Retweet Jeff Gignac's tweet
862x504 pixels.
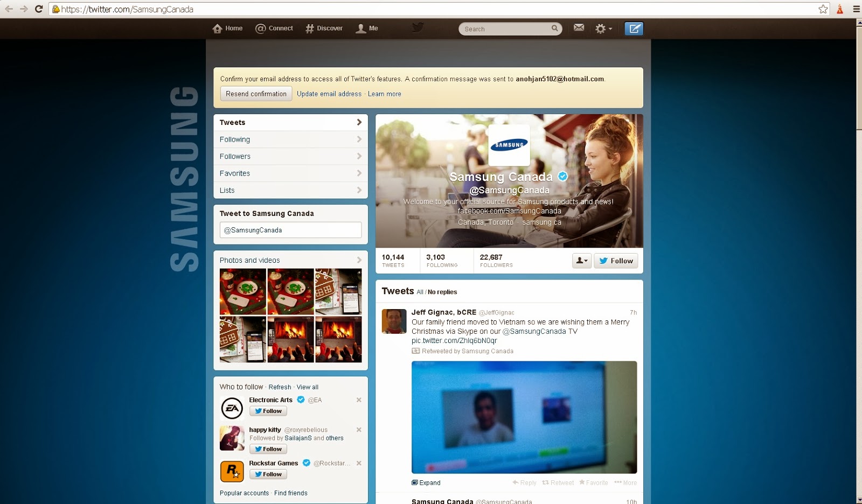[x=558, y=483]
